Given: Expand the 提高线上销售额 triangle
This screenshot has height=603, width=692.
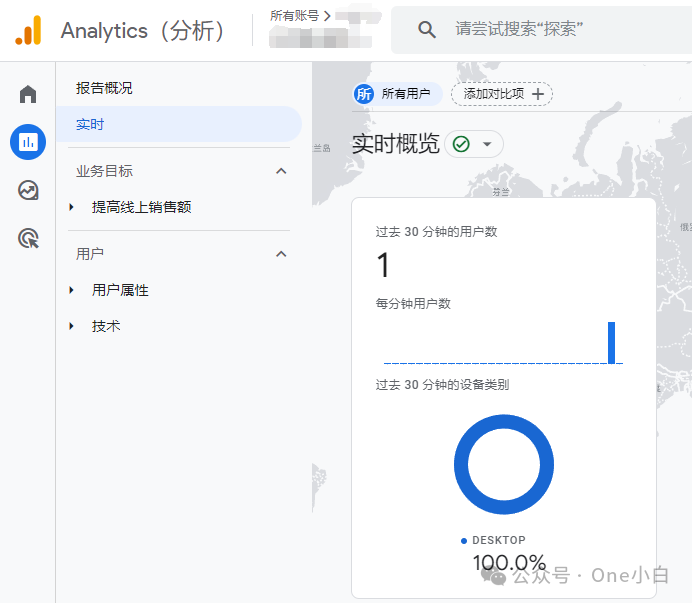Looking at the screenshot, I should click(x=71, y=207).
